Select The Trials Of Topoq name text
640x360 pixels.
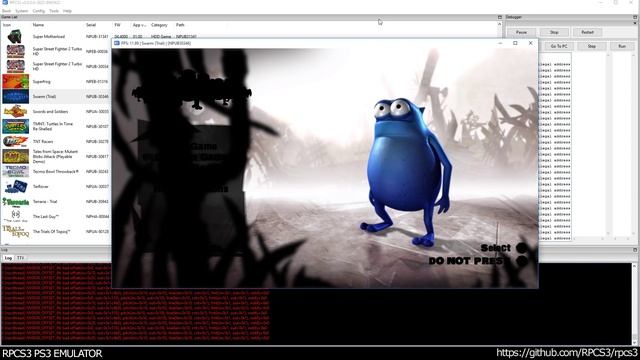(51, 231)
